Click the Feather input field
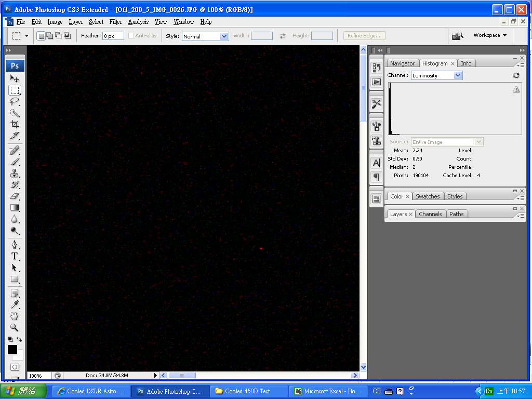 click(113, 36)
